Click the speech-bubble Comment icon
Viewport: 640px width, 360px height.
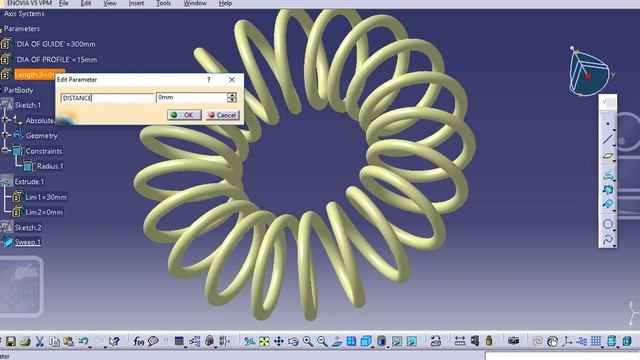(x=153, y=341)
